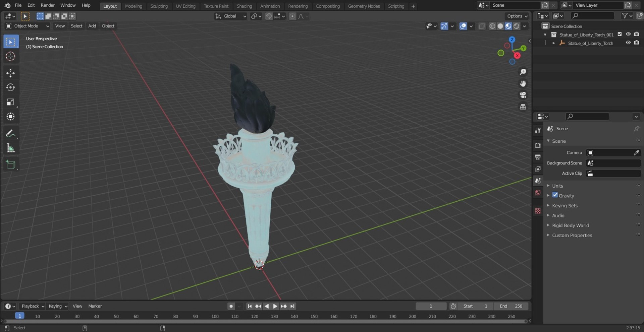Expand Statue_of_Liberty_Torch object in outliner

553,43
